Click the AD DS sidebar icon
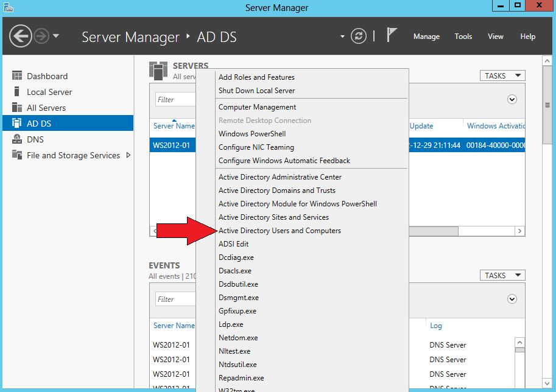 16,123
